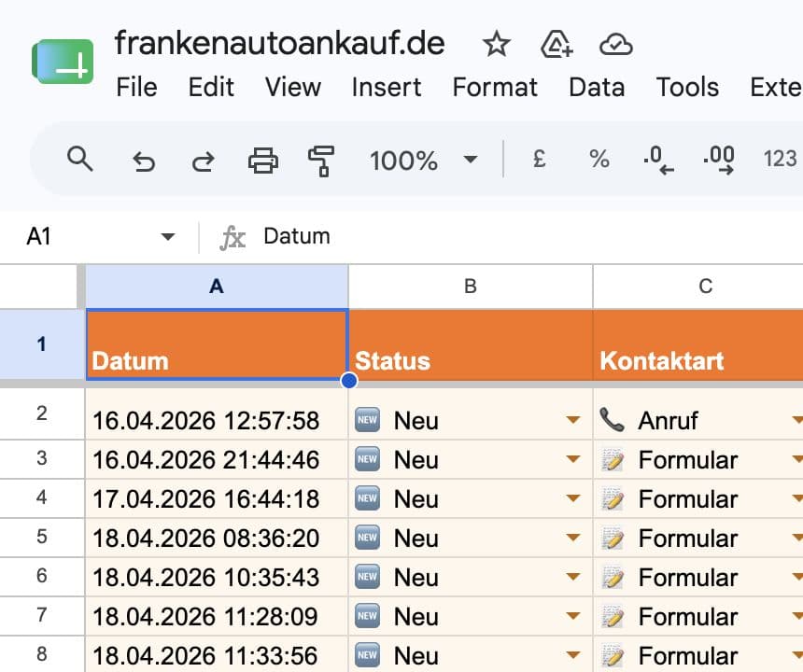Open Status dropdown for row 8
The width and height of the screenshot is (803, 672).
573,655
